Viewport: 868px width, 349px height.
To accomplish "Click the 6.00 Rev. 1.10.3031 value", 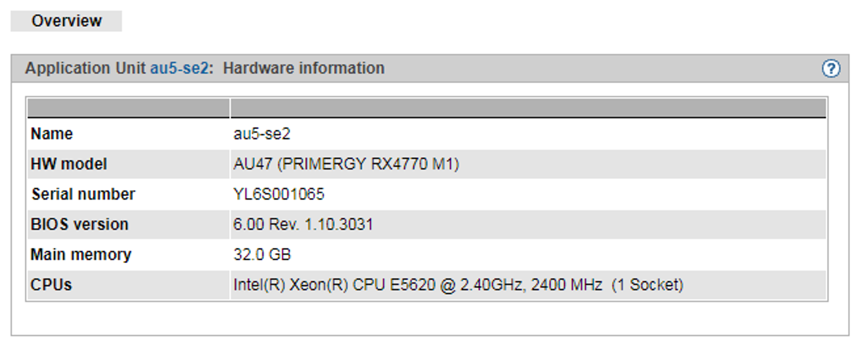I will click(303, 224).
